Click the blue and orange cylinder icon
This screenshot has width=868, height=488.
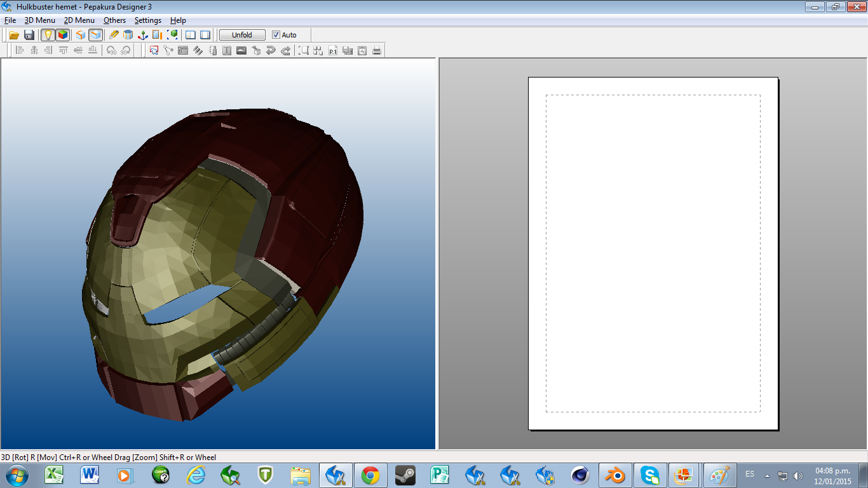click(x=128, y=35)
